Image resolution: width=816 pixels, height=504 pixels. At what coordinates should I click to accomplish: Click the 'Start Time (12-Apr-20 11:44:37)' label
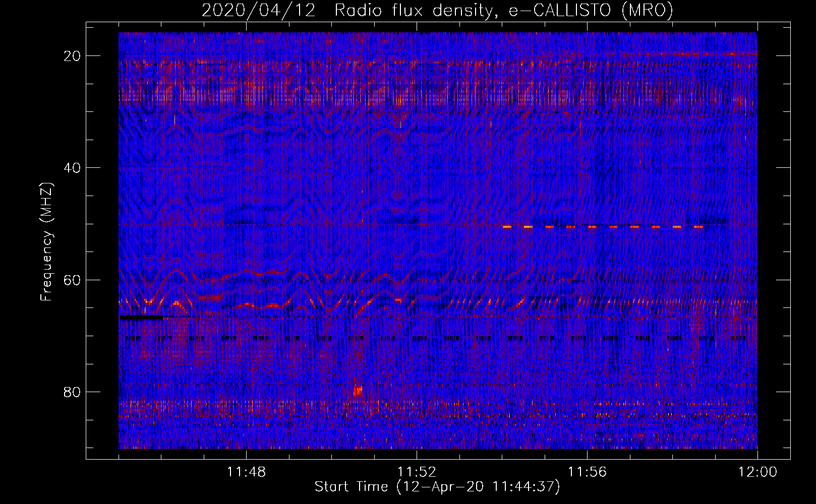pos(437,487)
